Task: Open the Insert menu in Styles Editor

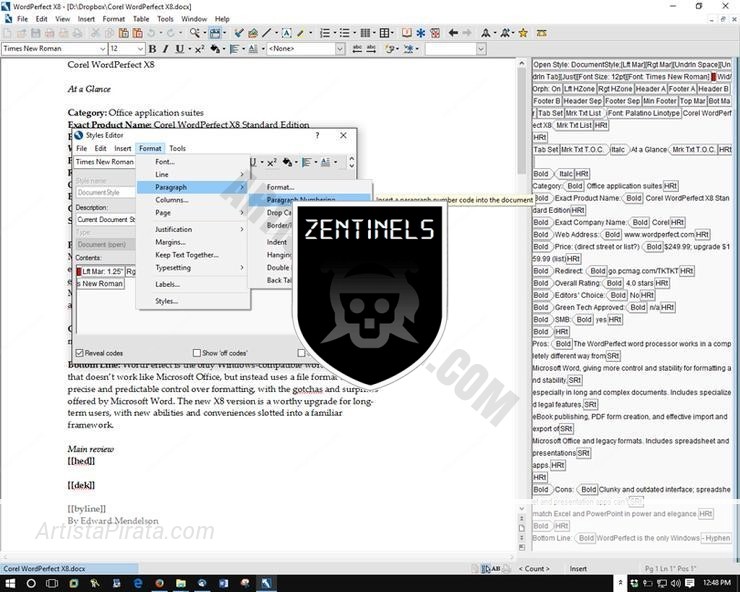Action: click(123, 148)
